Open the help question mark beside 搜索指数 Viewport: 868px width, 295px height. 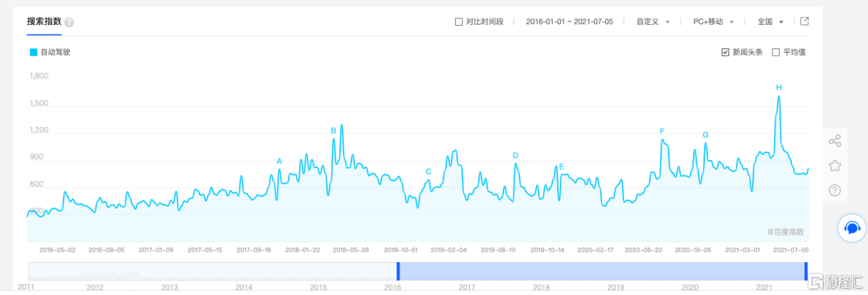pyautogui.click(x=69, y=23)
